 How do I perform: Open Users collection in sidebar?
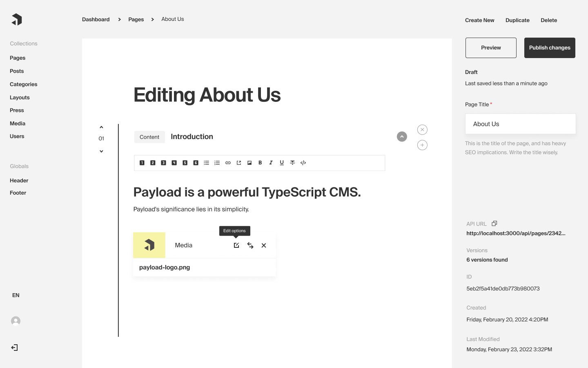17,137
